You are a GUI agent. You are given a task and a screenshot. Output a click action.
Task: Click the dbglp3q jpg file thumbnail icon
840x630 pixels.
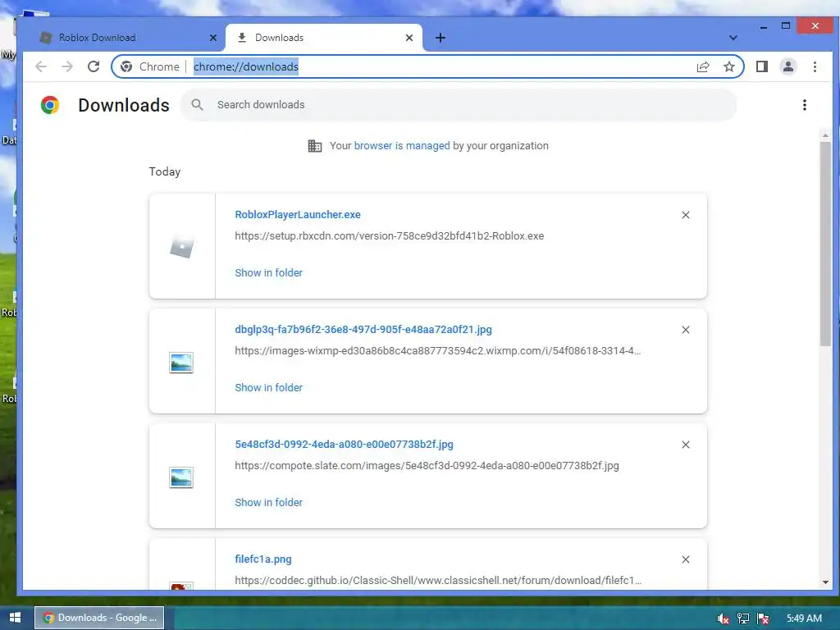pos(181,363)
